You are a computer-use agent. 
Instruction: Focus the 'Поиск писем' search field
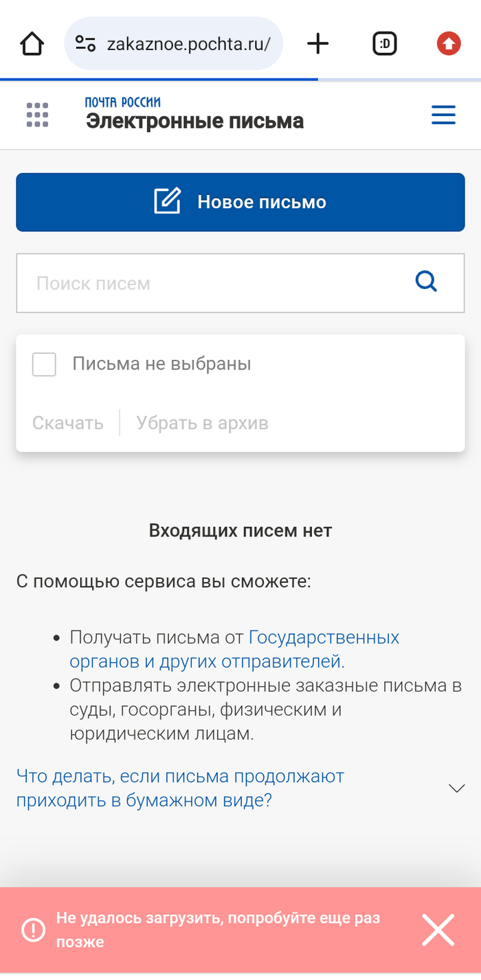pyautogui.click(x=213, y=283)
